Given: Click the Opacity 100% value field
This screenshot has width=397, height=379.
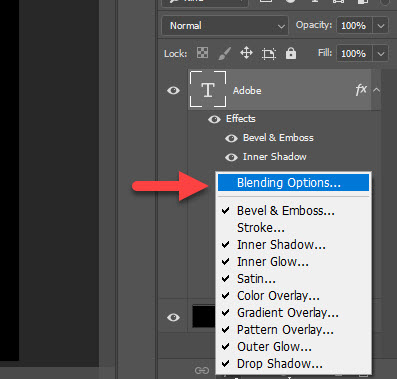Looking at the screenshot, I should click(354, 26).
